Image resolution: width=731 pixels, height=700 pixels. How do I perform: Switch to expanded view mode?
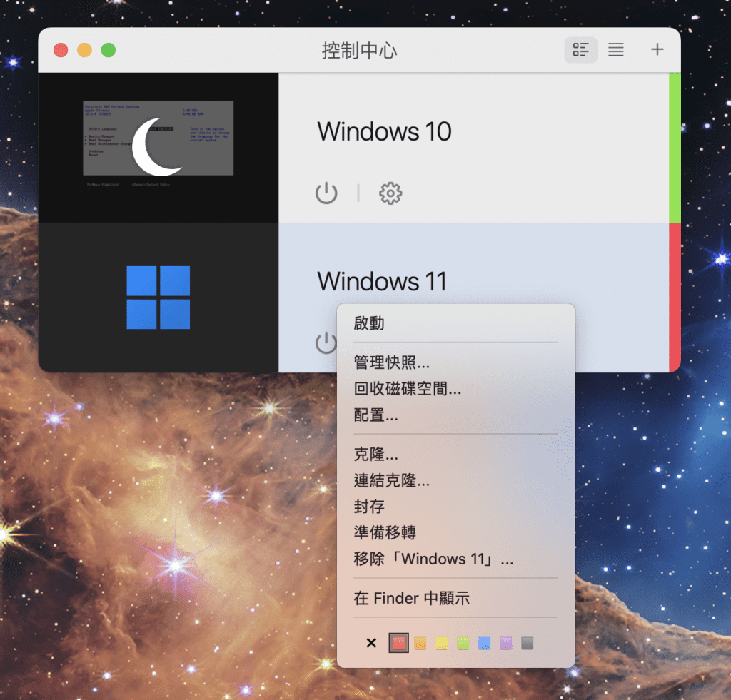click(581, 50)
